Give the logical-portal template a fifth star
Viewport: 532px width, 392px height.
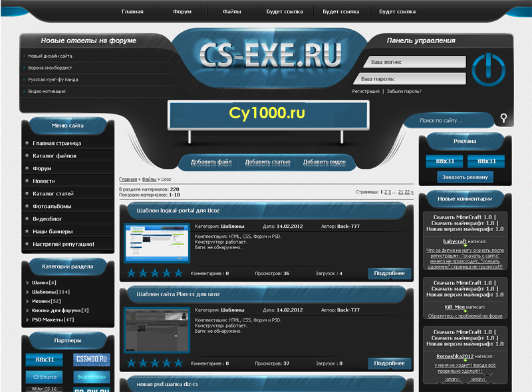click(177, 273)
